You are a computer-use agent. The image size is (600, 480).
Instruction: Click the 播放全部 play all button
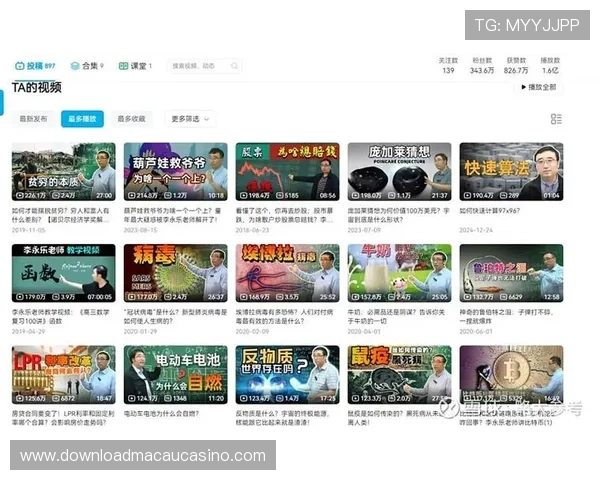point(539,87)
